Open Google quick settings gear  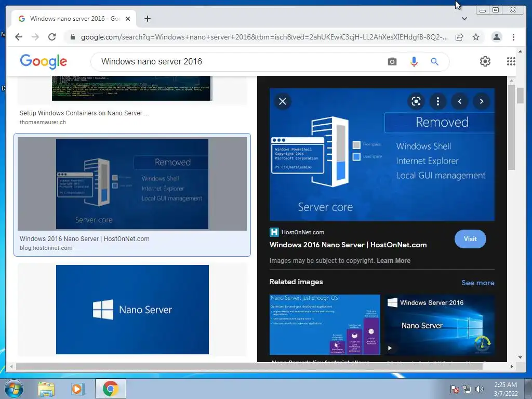[x=485, y=61]
